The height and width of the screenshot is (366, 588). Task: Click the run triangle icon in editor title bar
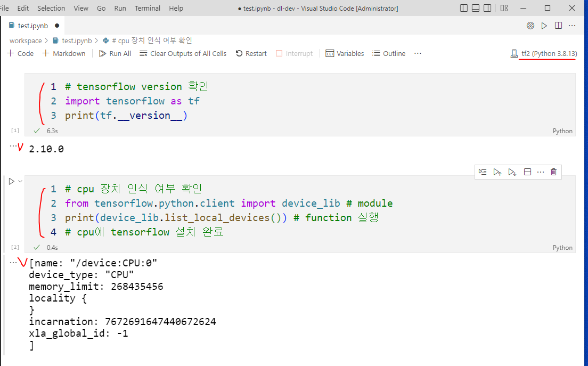tap(544, 26)
